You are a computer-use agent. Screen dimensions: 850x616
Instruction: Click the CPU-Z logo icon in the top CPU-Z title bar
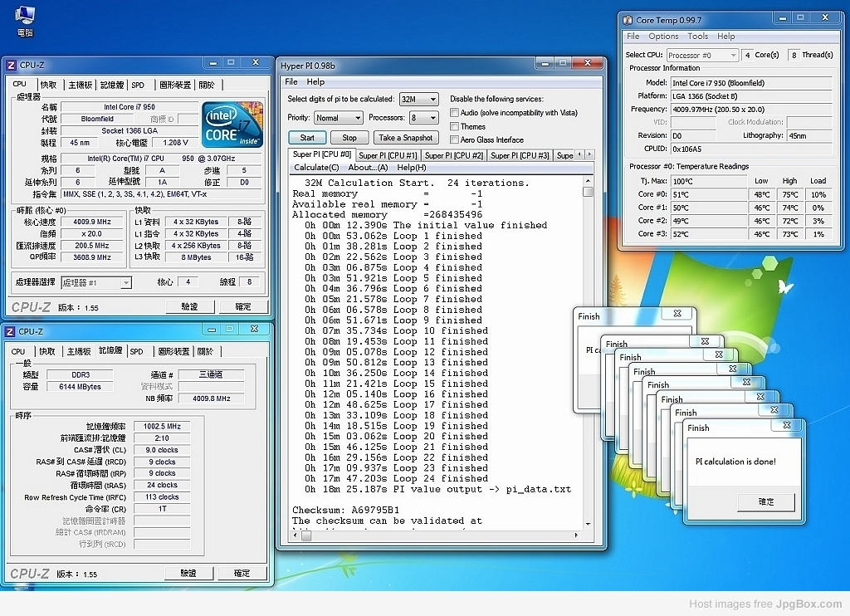(11, 66)
